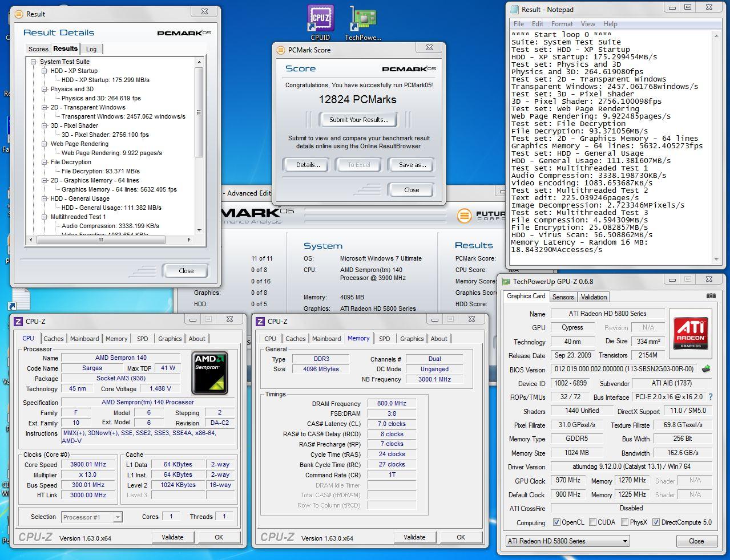This screenshot has height=560, width=730.
Task: Click the ATI Radeon Graphics logo
Action: (691, 334)
